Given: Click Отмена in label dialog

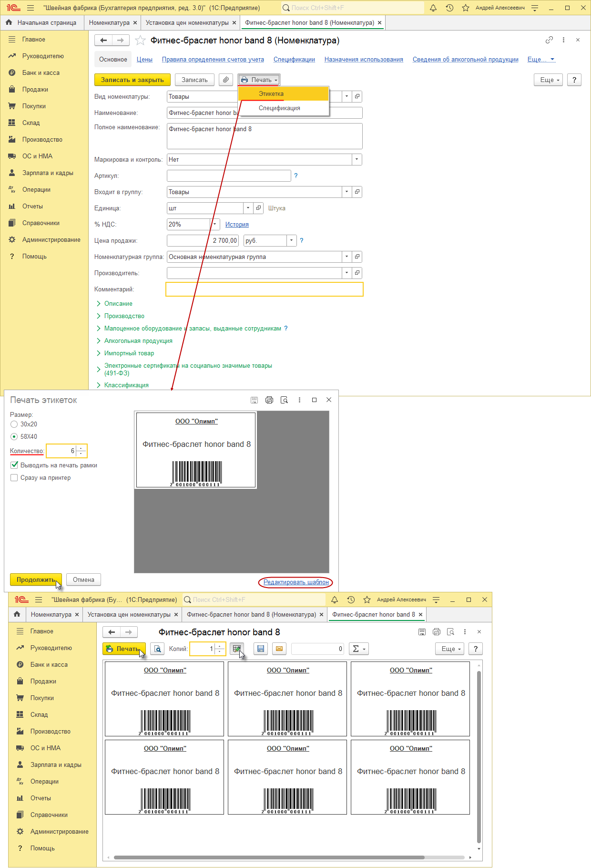Looking at the screenshot, I should click(x=83, y=579).
